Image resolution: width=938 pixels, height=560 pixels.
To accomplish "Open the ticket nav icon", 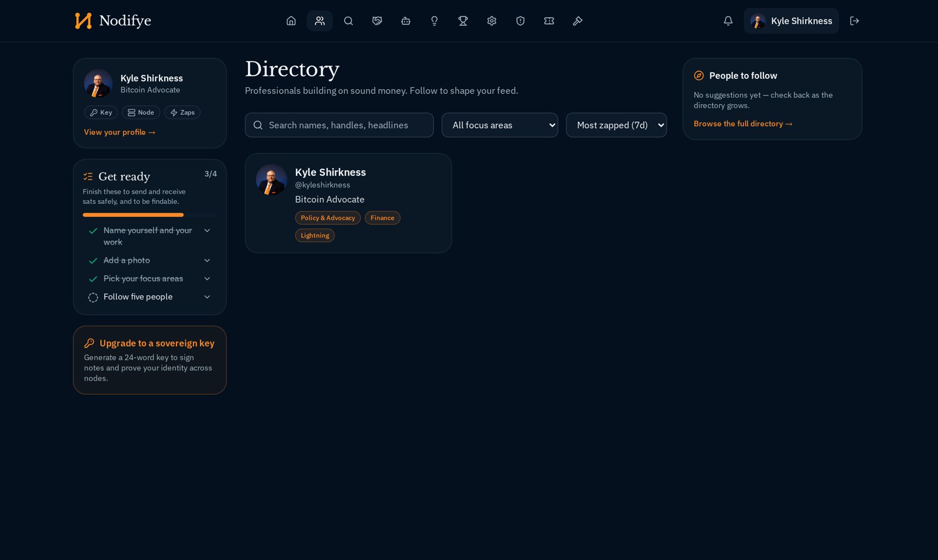I will tap(549, 21).
